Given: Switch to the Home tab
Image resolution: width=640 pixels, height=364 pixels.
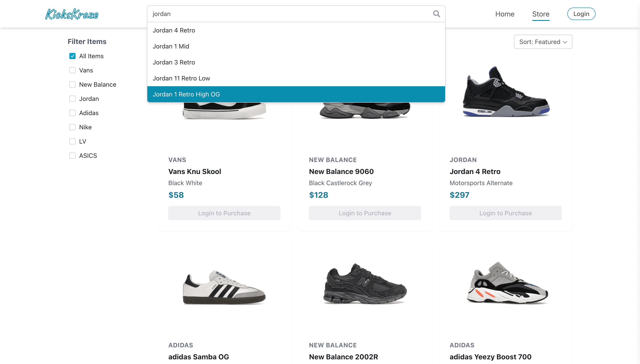Looking at the screenshot, I should click(505, 14).
